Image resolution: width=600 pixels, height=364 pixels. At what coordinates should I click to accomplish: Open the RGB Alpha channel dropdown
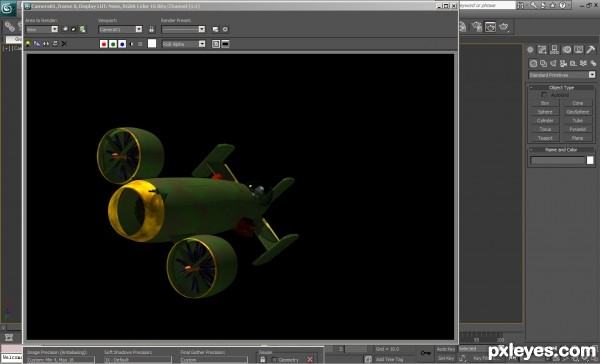184,44
